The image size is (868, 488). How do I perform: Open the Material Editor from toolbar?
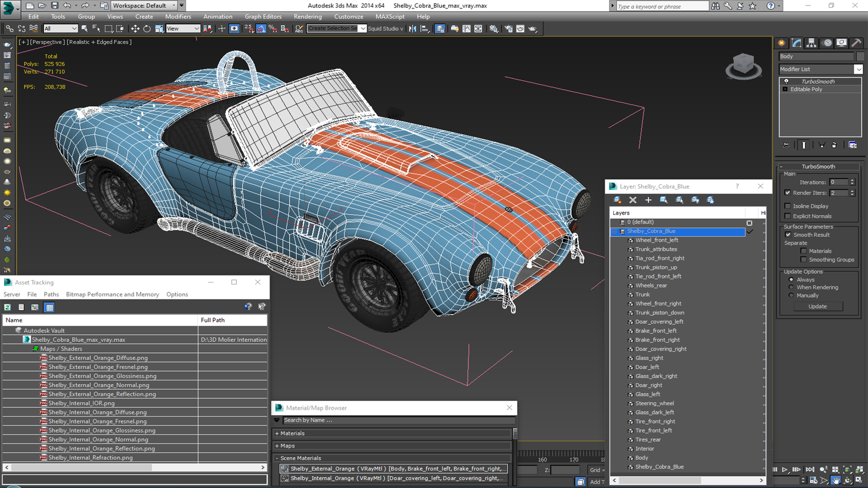pos(494,28)
